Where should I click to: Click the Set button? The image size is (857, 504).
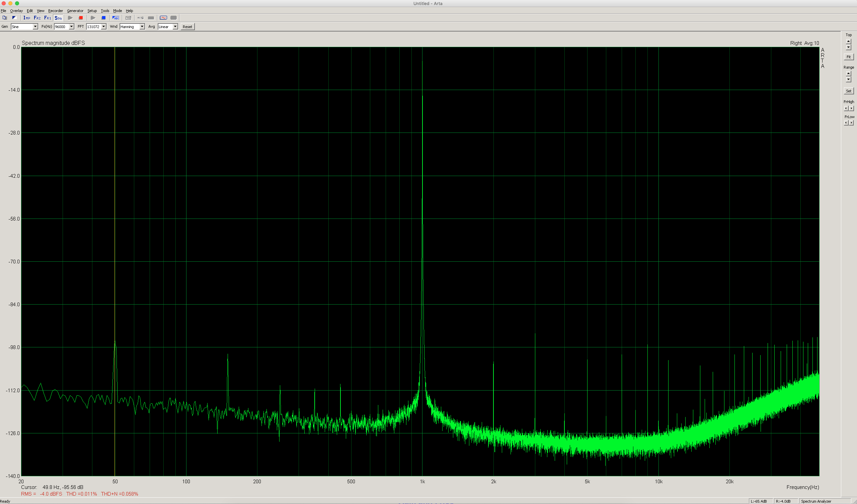(x=849, y=91)
